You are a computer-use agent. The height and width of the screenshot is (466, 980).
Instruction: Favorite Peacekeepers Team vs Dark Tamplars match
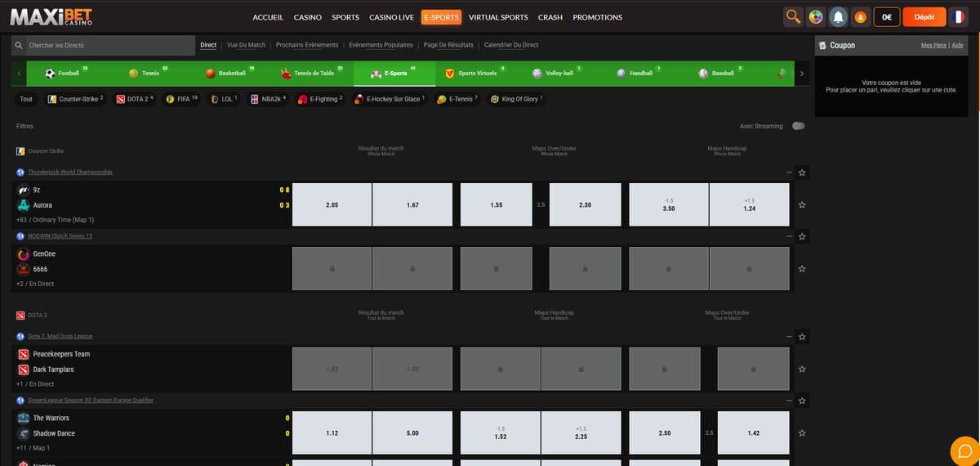802,369
